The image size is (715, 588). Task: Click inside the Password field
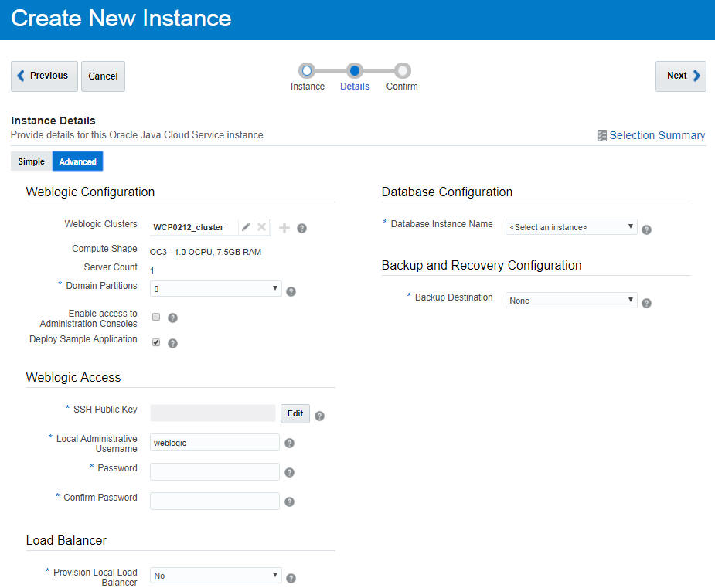pyautogui.click(x=214, y=471)
